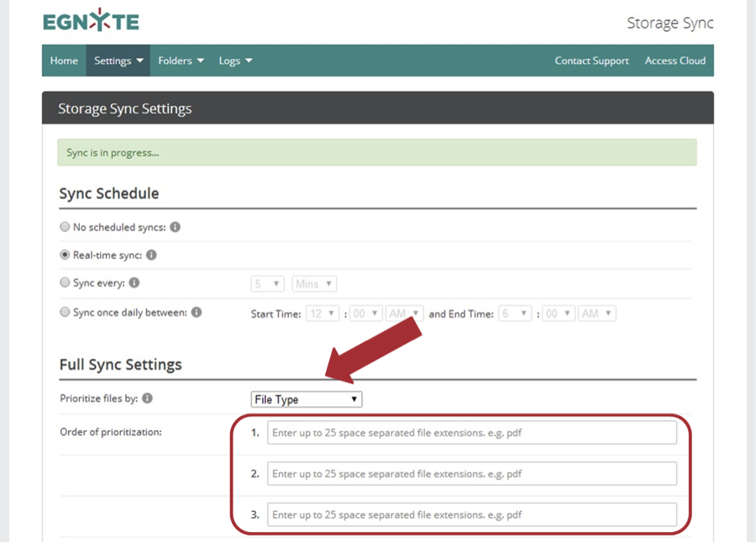Image resolution: width=756 pixels, height=543 pixels.
Task: Choose the Sync every radio button
Action: pyautogui.click(x=65, y=283)
